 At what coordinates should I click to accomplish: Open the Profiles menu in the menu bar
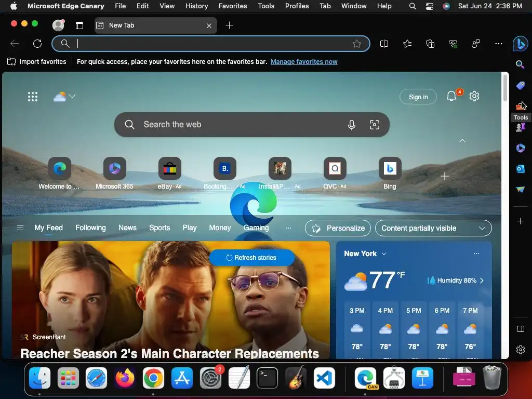[297, 6]
